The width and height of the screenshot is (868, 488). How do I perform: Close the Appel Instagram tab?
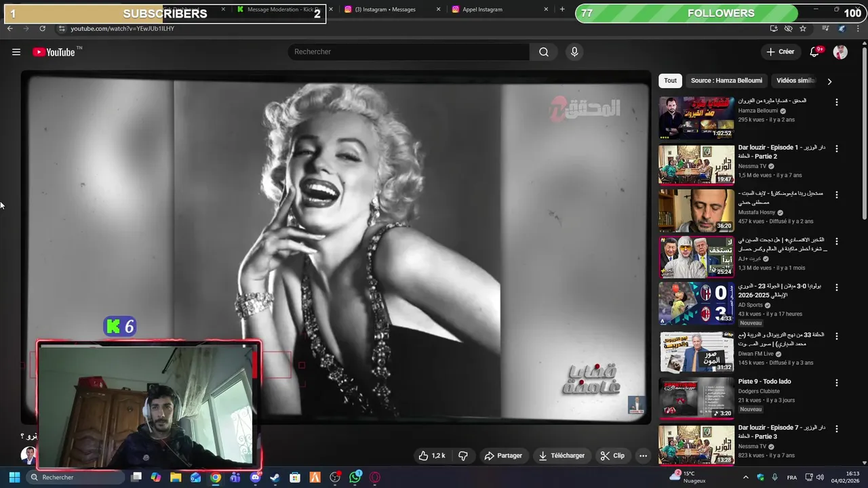click(x=546, y=9)
